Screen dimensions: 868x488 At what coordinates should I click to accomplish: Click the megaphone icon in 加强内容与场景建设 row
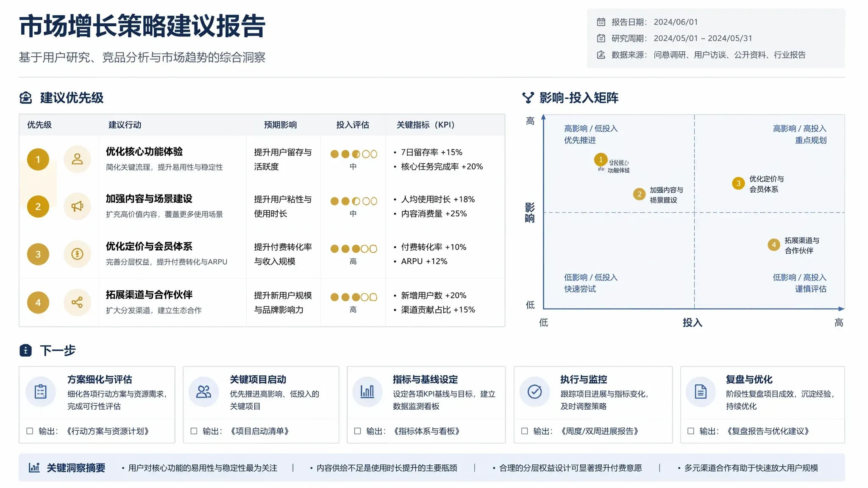77,206
